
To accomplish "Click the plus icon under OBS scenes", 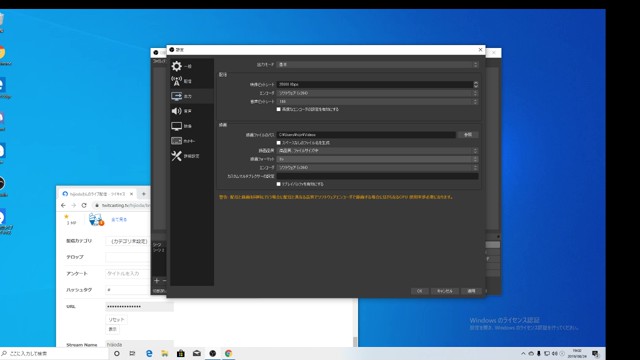I will coord(157,280).
